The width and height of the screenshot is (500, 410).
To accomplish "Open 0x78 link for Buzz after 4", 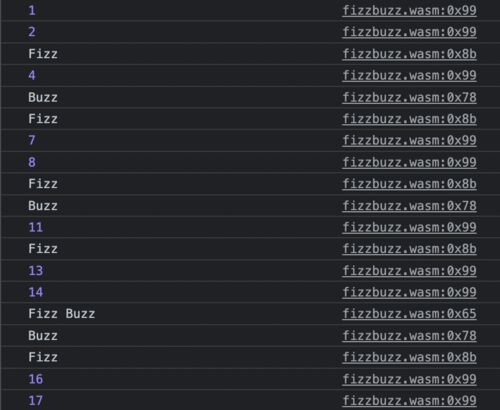I will point(409,97).
